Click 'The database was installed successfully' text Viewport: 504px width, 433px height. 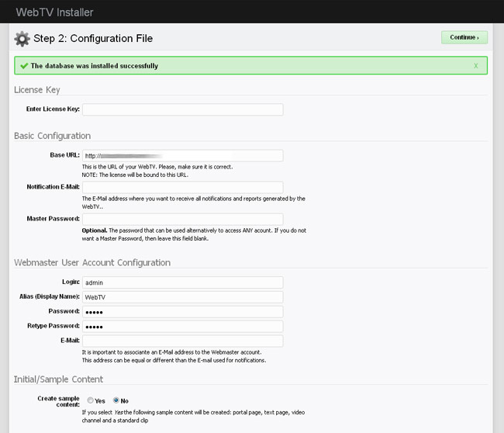coord(95,66)
